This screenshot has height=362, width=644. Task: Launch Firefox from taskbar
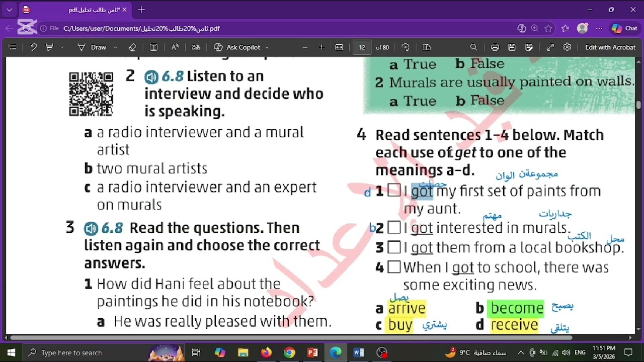(266, 352)
